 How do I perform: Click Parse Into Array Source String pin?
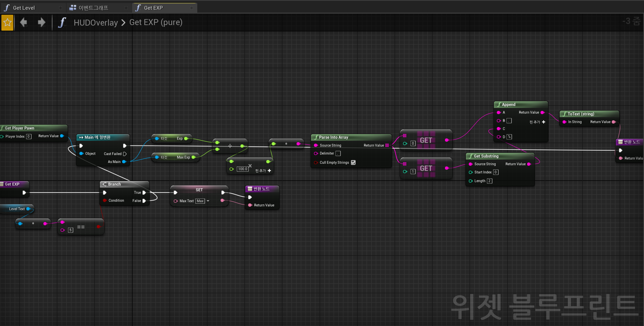tap(316, 145)
